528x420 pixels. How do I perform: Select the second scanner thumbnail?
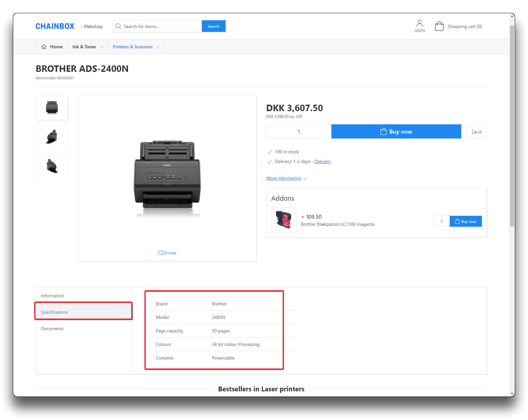coord(52,137)
